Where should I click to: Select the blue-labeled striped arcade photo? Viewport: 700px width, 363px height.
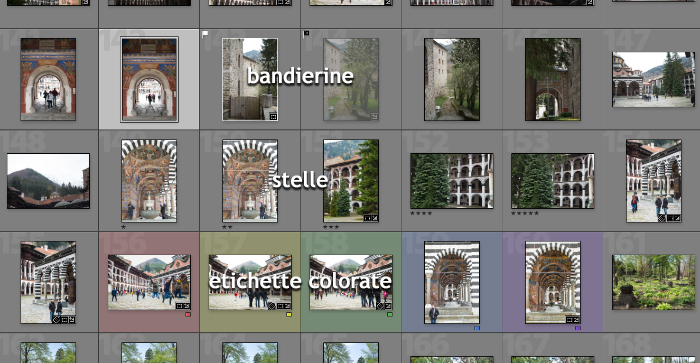452,282
